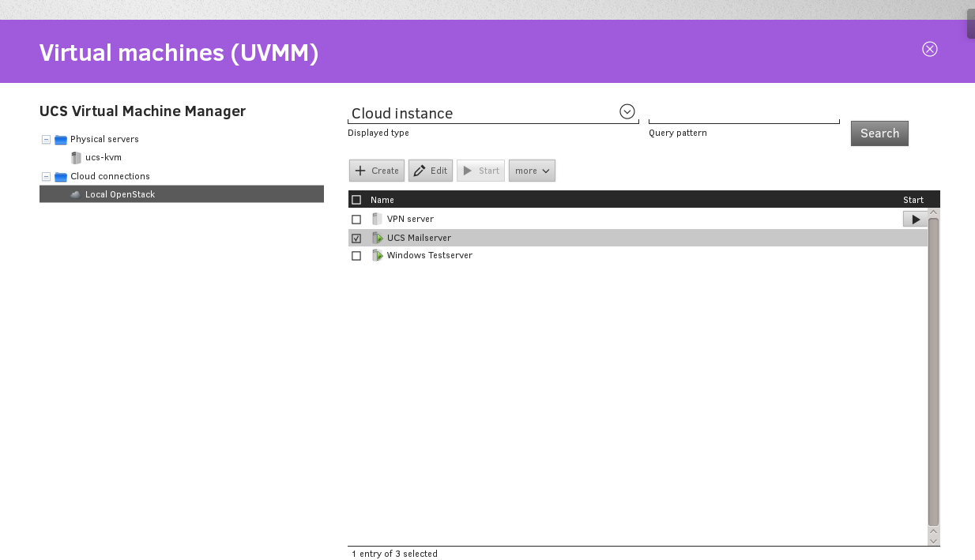The height and width of the screenshot is (560, 975).
Task: Close the Virtual machines module
Action: coord(929,49)
